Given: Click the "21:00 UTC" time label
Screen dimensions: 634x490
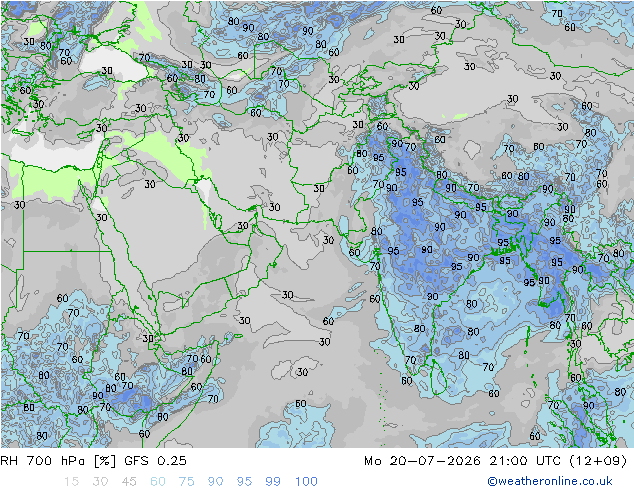Looking at the screenshot, I should pos(525,461).
